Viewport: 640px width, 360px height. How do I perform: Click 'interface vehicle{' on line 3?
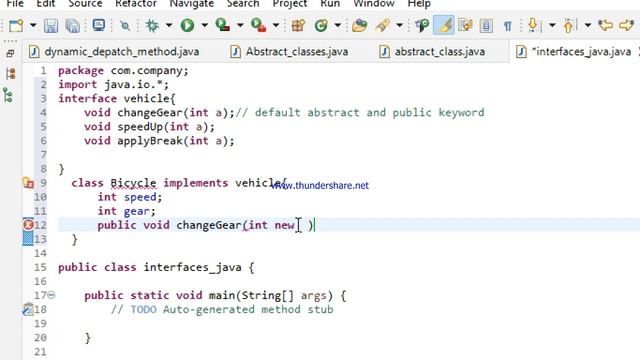[x=117, y=99]
